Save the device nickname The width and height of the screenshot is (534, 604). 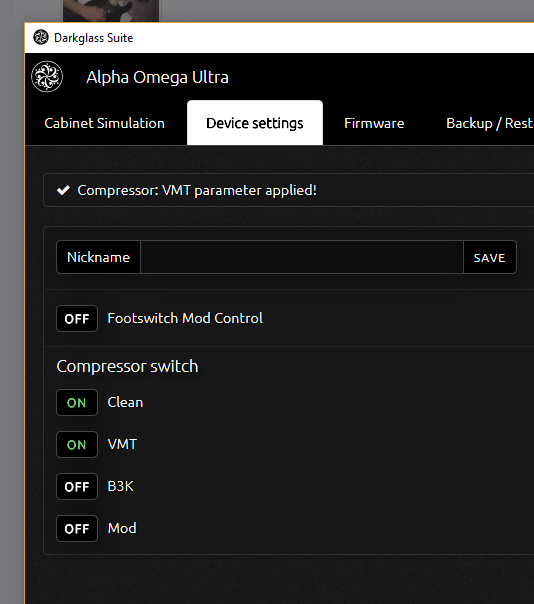(490, 257)
